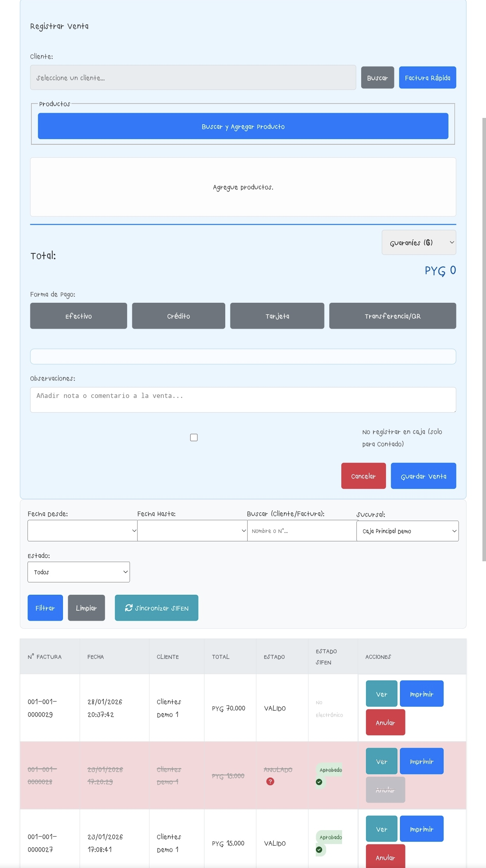Select Transferencia/QR payment method
486x868 pixels.
[393, 316]
